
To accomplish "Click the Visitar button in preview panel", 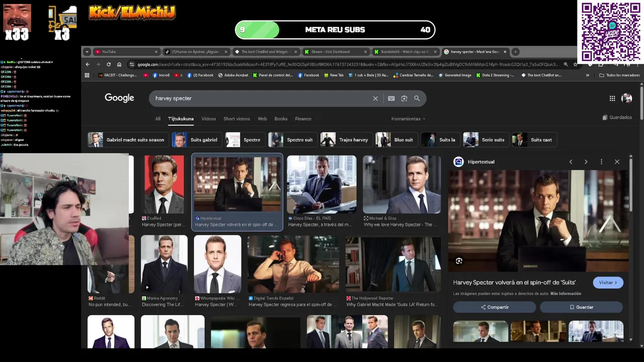I will [x=608, y=283].
